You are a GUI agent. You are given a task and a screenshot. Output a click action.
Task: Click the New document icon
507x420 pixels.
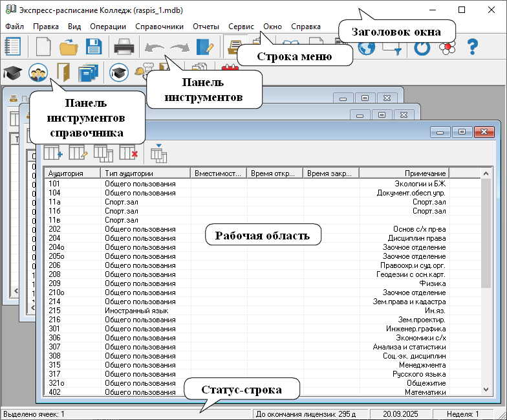click(43, 47)
